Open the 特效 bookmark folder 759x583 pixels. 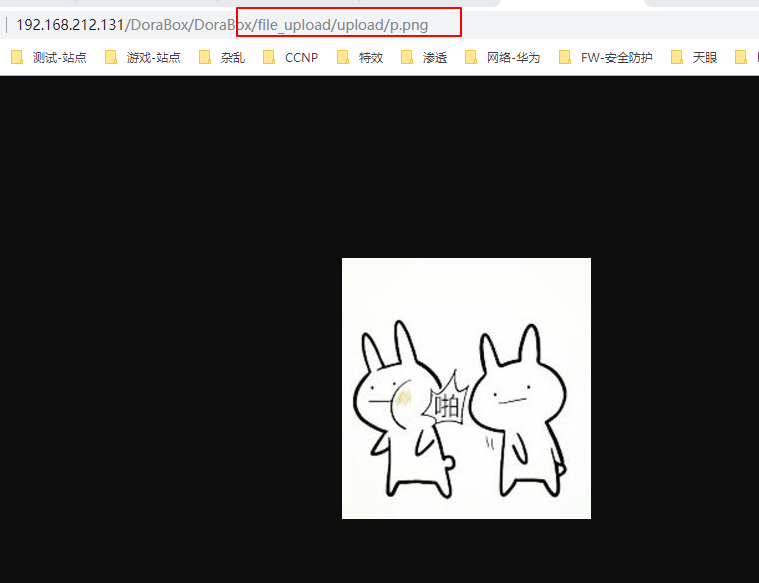(x=360, y=58)
